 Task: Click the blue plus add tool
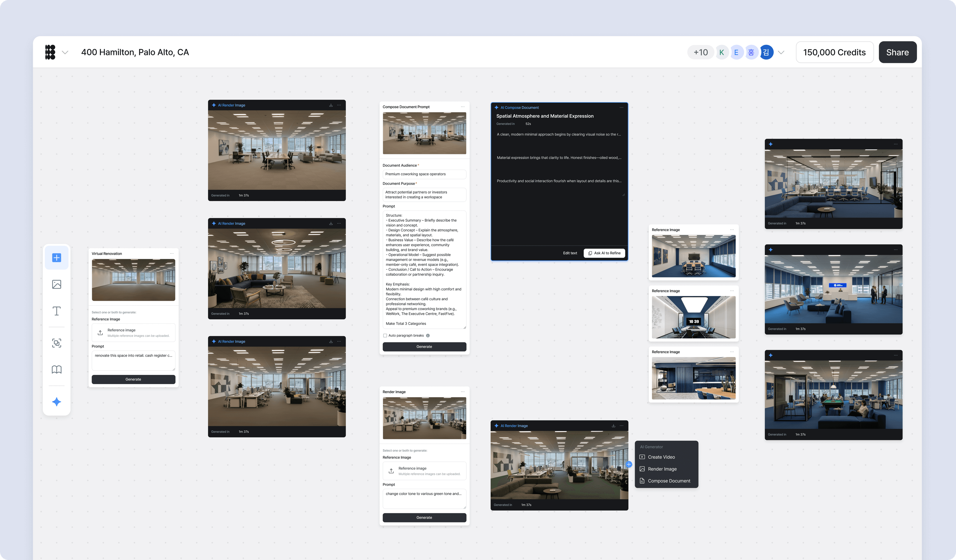tap(57, 258)
